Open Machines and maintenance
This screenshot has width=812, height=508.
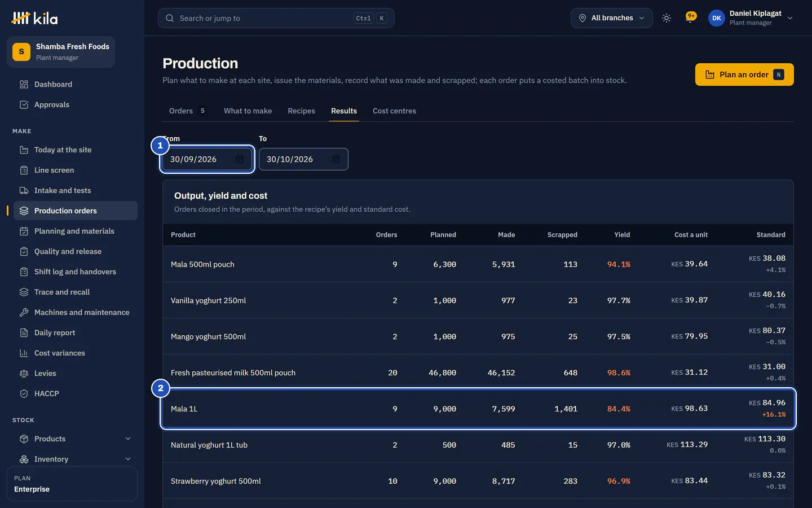coord(76,312)
